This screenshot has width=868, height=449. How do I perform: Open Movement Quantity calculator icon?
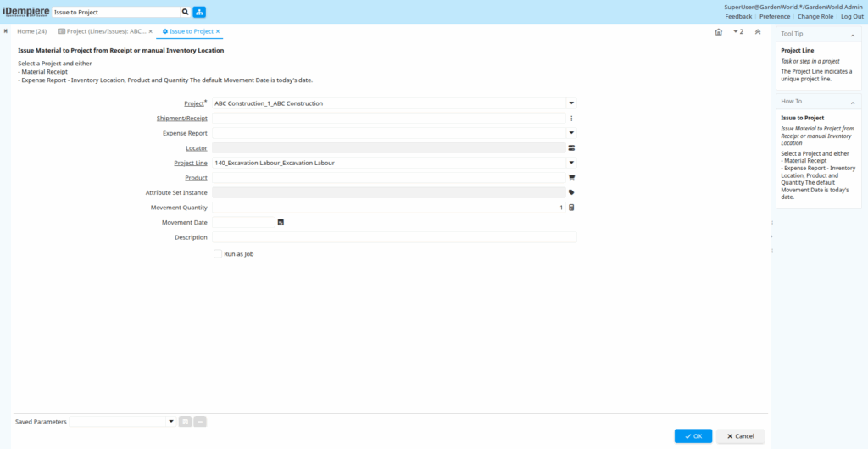point(572,208)
